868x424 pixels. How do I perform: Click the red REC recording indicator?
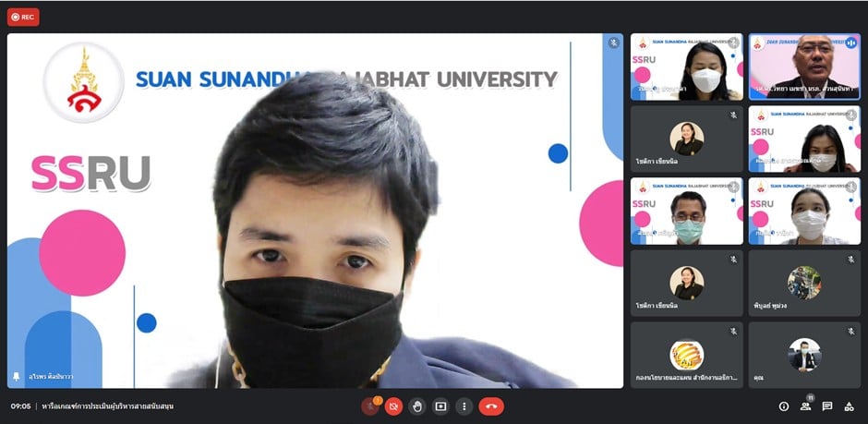click(23, 17)
